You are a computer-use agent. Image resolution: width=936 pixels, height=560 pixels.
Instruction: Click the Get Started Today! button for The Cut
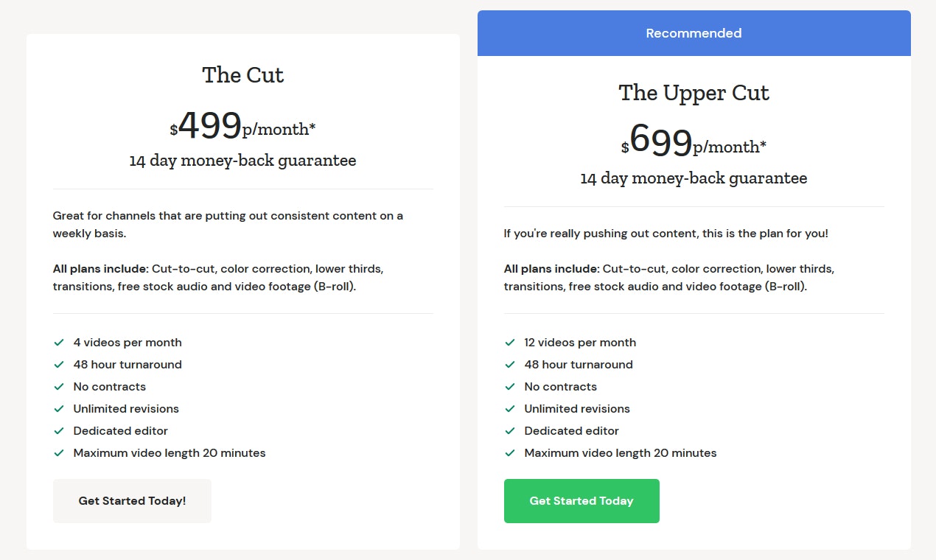click(132, 501)
